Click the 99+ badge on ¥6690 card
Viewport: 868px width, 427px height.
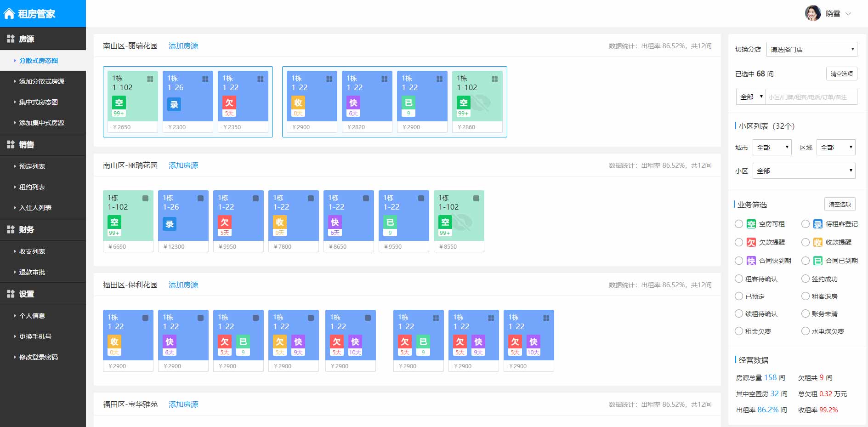114,233
